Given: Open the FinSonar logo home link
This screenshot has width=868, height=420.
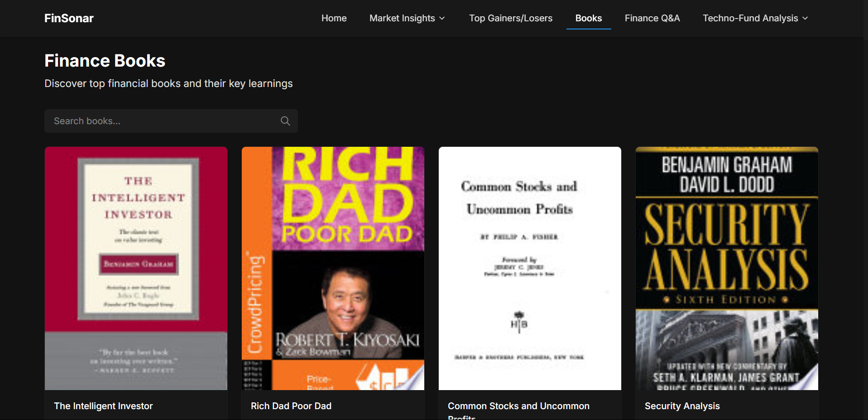Looking at the screenshot, I should [x=69, y=18].
